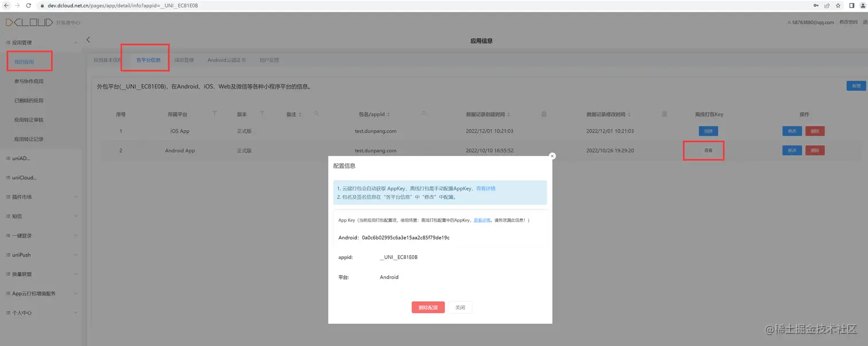Open the saved passwords key icon
The image size is (868, 346).
[816, 5]
